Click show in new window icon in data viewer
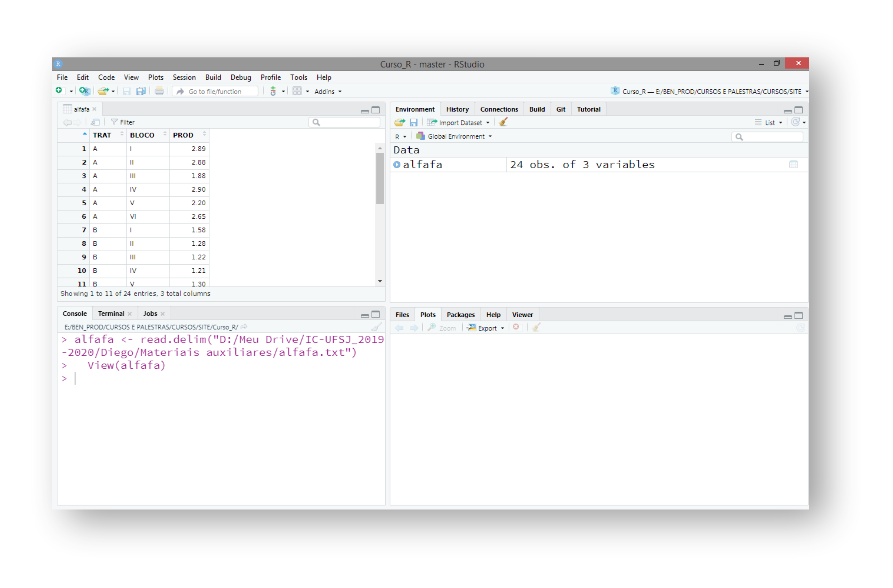The height and width of the screenshot is (588, 893). point(95,122)
